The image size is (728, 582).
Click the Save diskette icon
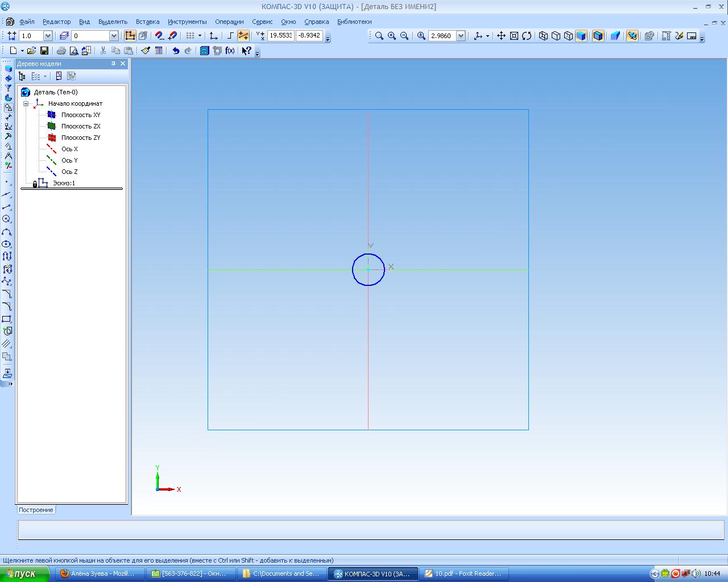pos(44,51)
